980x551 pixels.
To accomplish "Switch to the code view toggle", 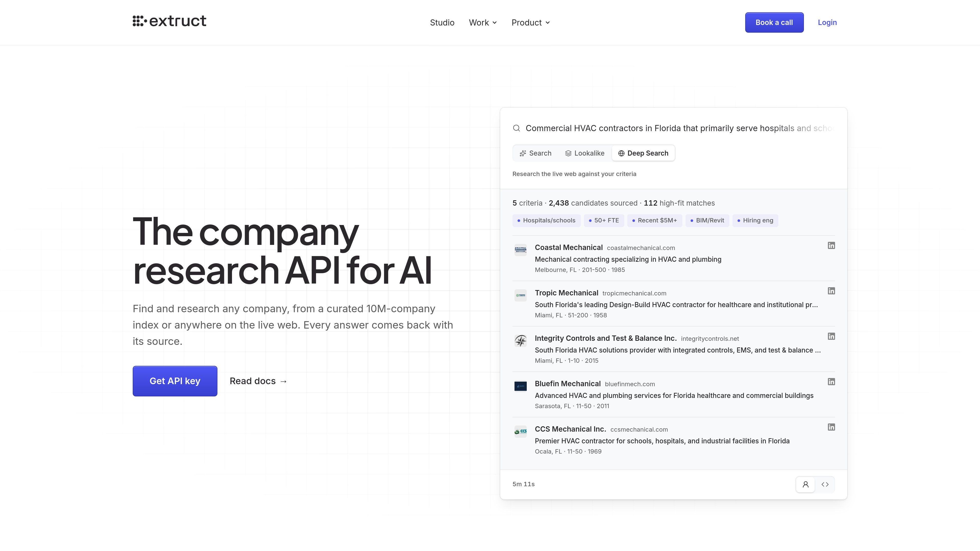I will tap(825, 484).
